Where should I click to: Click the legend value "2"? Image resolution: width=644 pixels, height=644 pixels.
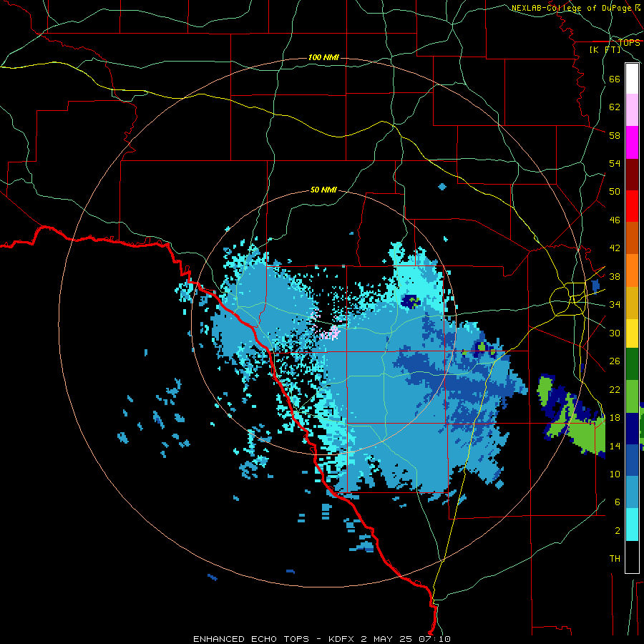click(x=618, y=531)
